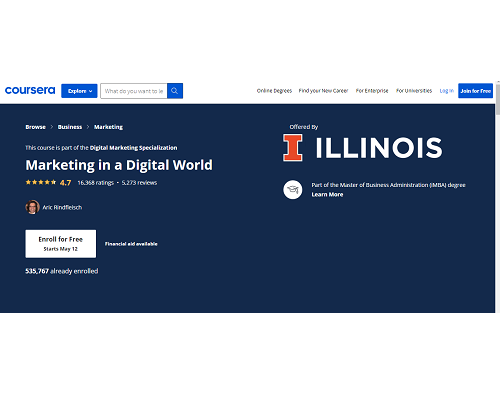Select Marketing breadcrumb
The height and width of the screenshot is (400, 500).
coord(108,127)
